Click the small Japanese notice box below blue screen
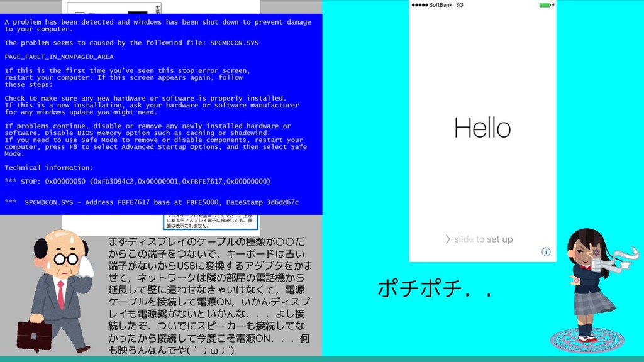The image size is (644, 362). point(211,222)
